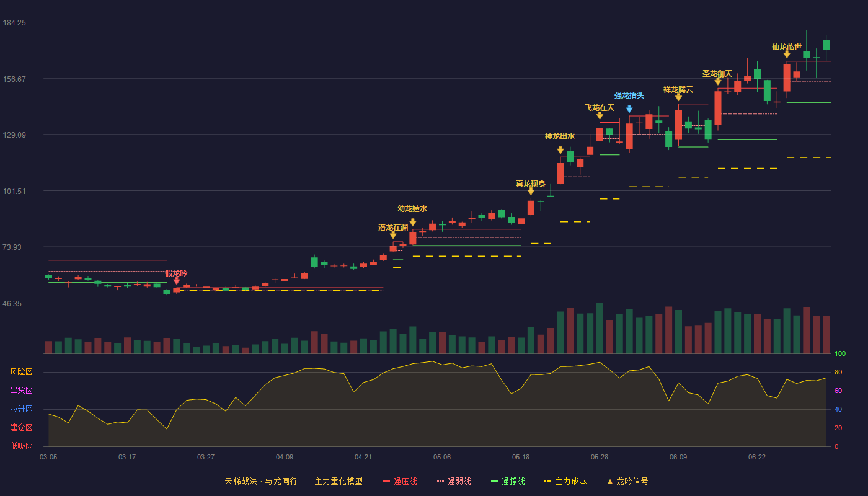Click the 03-27 date label
The image size is (868, 496).
(x=206, y=457)
